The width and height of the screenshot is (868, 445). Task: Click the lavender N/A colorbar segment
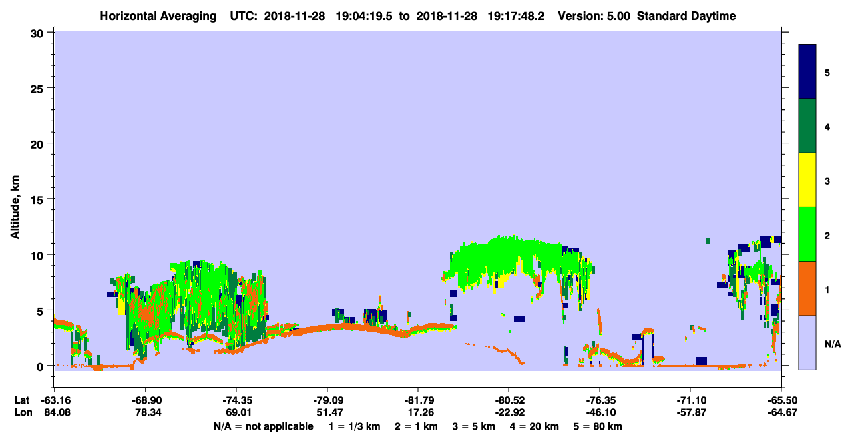point(807,342)
